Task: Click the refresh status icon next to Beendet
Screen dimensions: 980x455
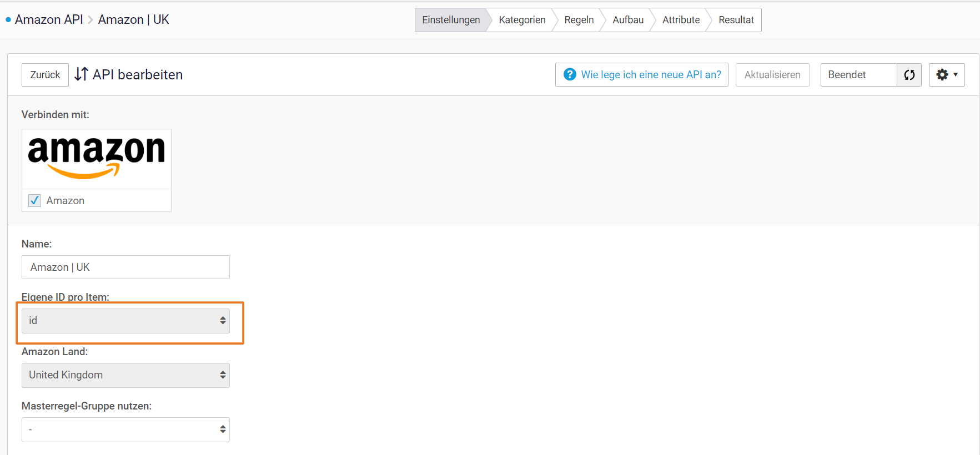Action: click(x=909, y=75)
